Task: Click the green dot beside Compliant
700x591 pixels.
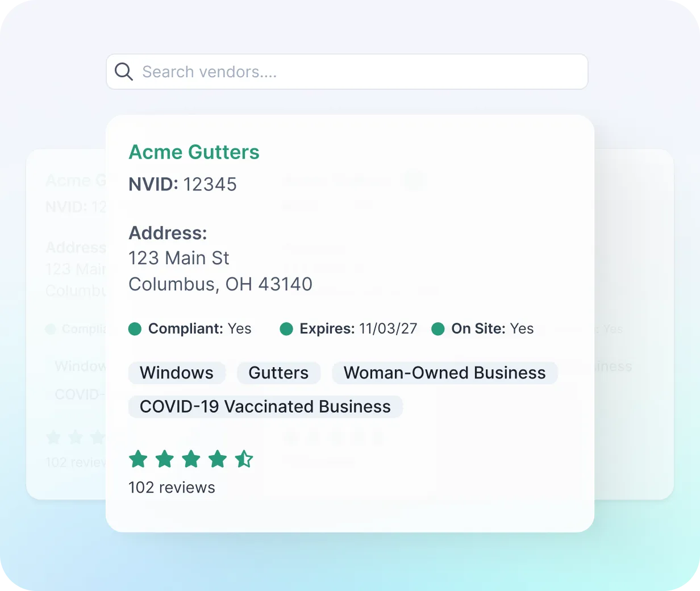Action: tap(135, 329)
